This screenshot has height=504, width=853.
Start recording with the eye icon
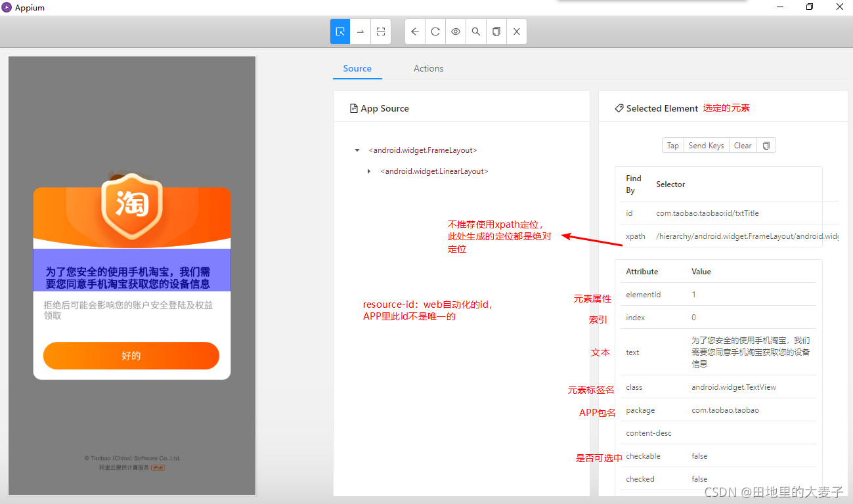[456, 31]
